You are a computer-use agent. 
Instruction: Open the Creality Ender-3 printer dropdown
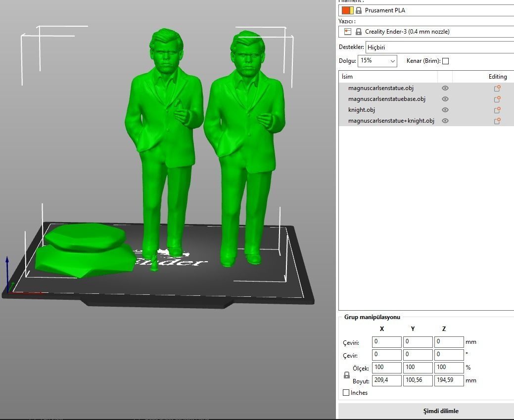[x=426, y=32]
